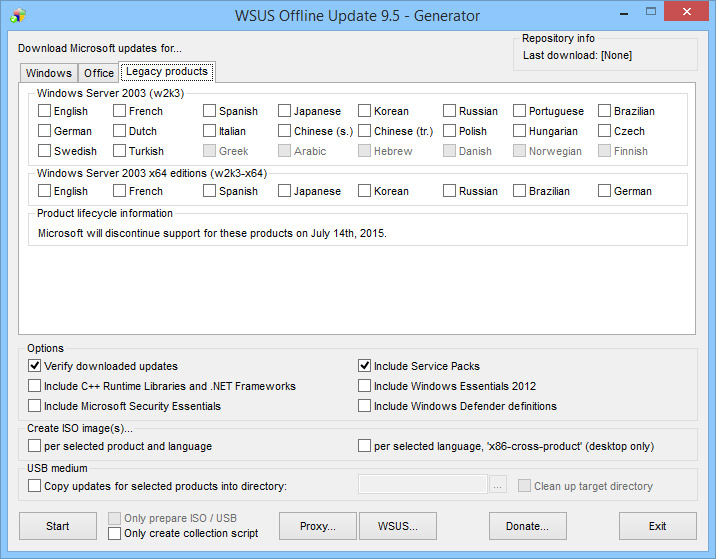Check ISO per selected language x86-cross-product

tap(364, 446)
